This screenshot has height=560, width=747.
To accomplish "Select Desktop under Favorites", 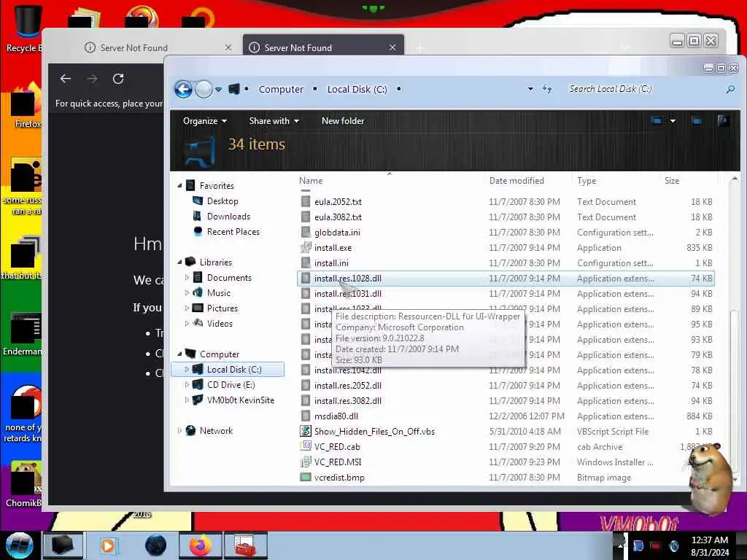I will point(222,201).
